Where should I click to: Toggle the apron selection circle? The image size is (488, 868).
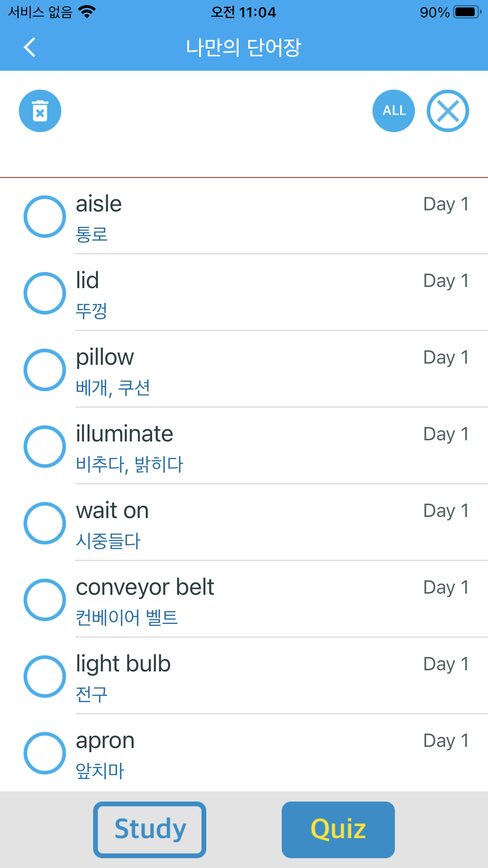tap(45, 753)
